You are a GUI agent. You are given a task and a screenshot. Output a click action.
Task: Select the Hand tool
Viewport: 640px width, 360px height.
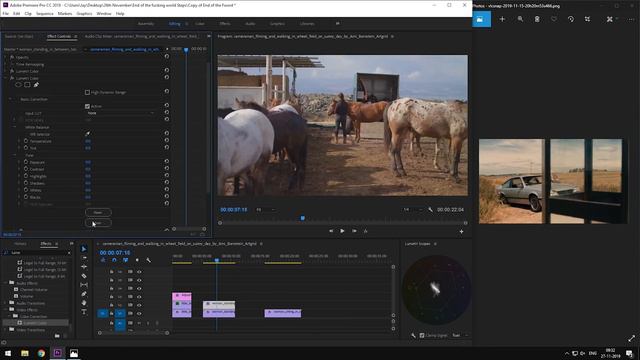[x=84, y=303]
